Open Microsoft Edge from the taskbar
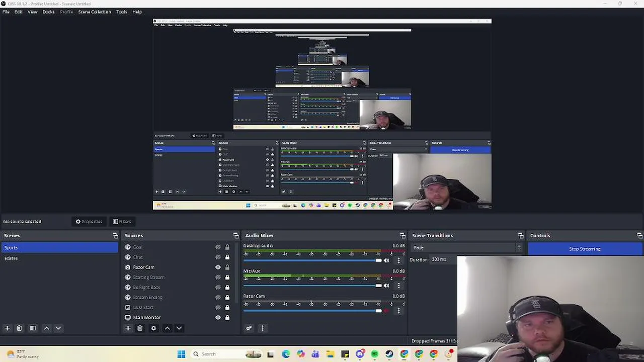 coord(286,354)
